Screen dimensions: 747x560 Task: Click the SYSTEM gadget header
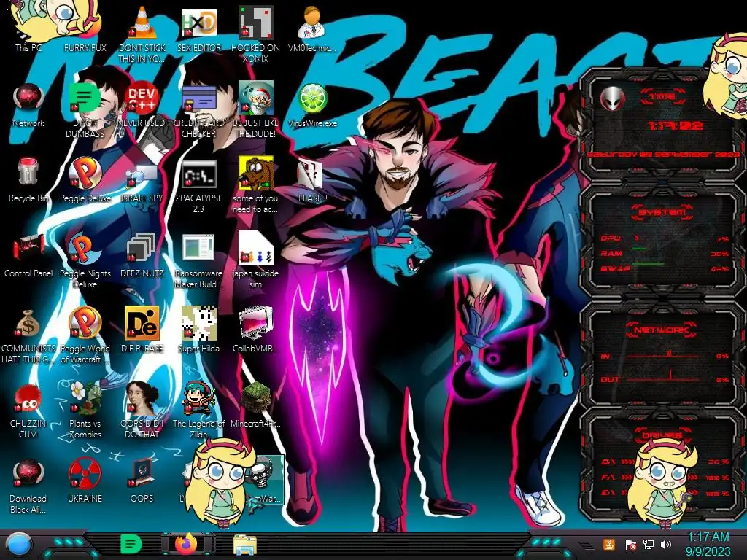click(x=662, y=212)
